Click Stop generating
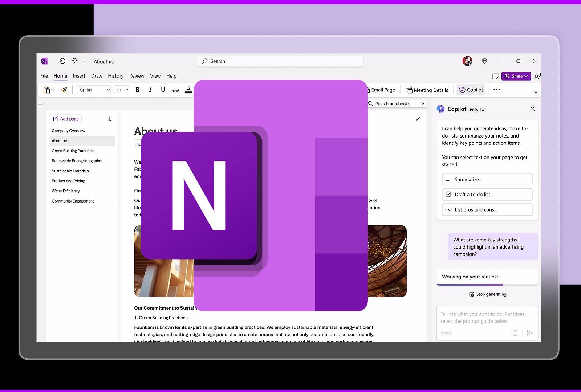 (488, 294)
